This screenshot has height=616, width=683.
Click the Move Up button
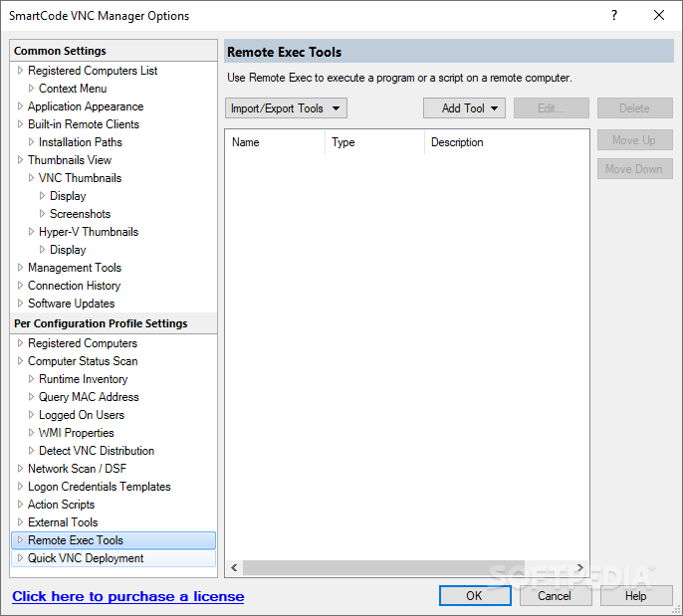(634, 139)
